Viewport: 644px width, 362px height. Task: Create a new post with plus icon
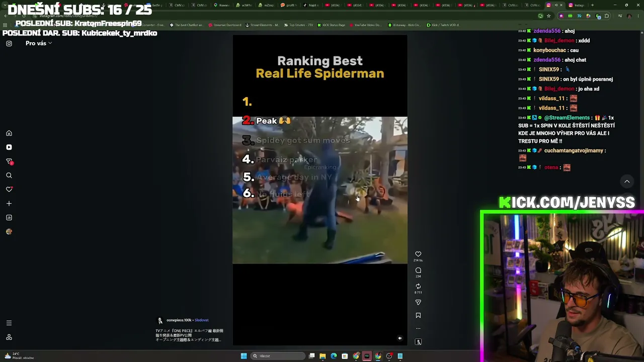pos(9,204)
